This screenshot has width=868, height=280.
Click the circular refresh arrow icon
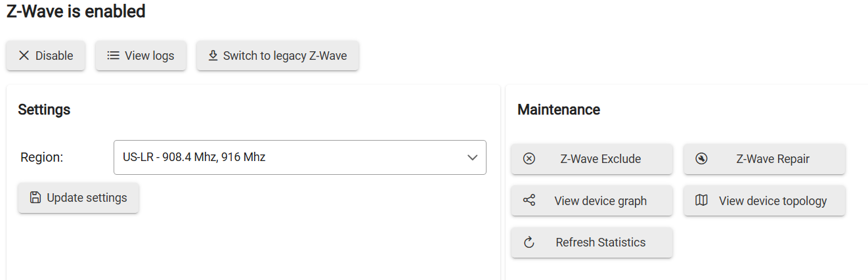529,243
